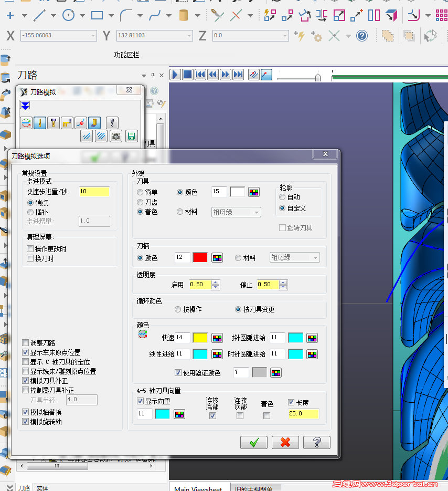This screenshot has width=448, height=491.
Task: Click the options exclamation icon in 刀路模拟
Action: pyautogui.click(x=112, y=123)
